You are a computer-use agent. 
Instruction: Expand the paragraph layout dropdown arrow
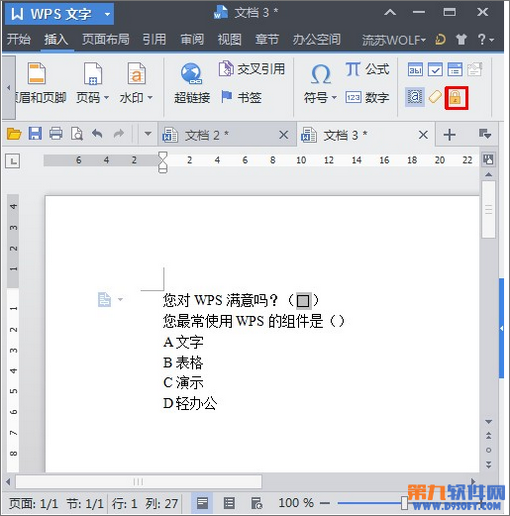click(120, 299)
